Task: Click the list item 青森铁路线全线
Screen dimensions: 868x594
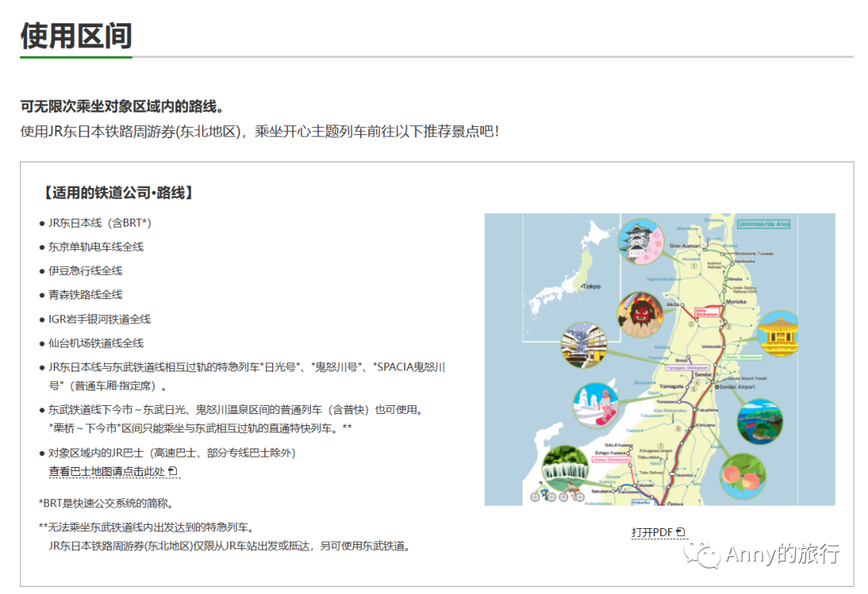Action: (x=85, y=294)
